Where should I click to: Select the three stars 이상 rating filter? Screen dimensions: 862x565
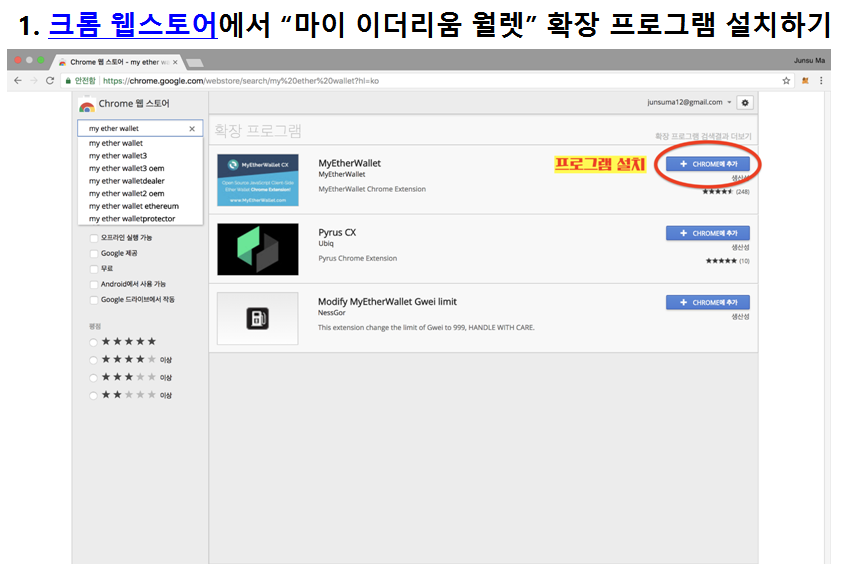(93, 378)
